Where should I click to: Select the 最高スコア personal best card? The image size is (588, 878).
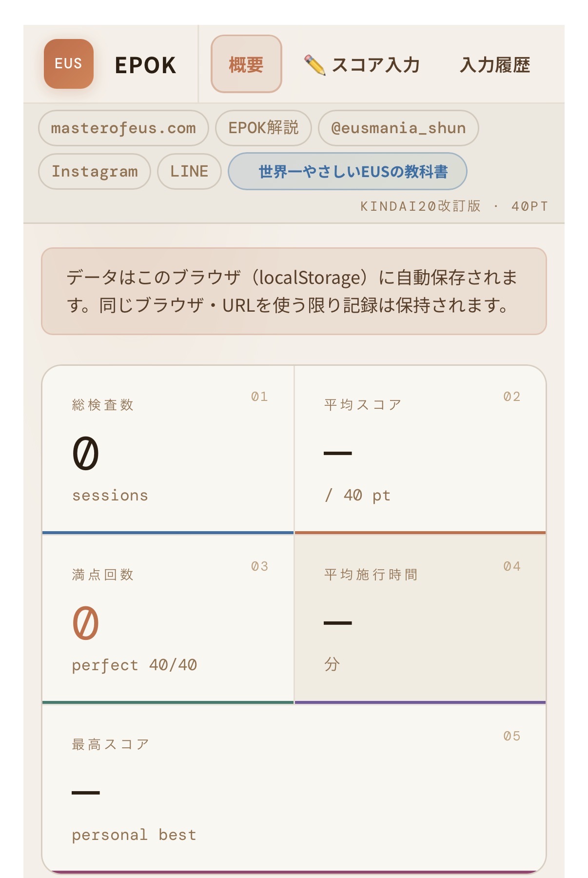coord(294,788)
